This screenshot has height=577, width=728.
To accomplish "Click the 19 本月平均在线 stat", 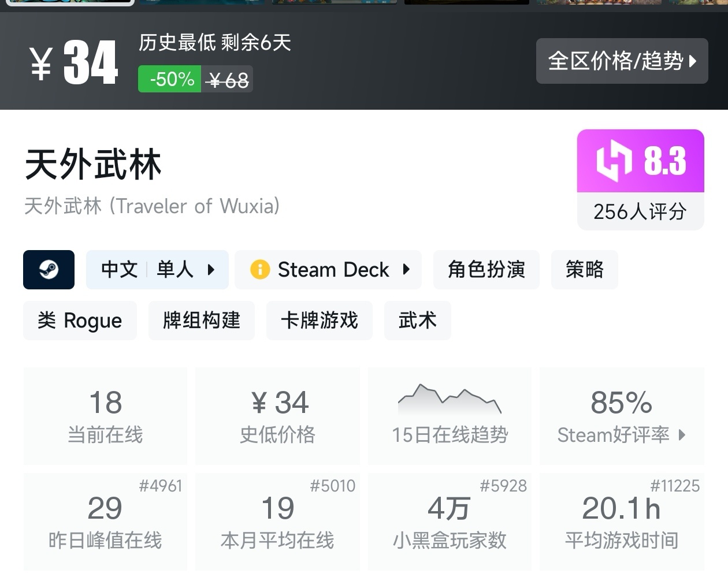I will pyautogui.click(x=277, y=522).
